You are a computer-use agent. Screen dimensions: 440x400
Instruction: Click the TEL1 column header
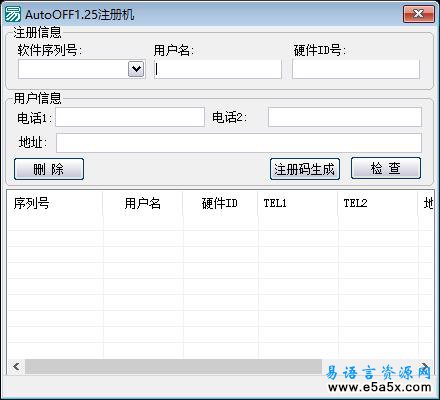click(x=298, y=203)
